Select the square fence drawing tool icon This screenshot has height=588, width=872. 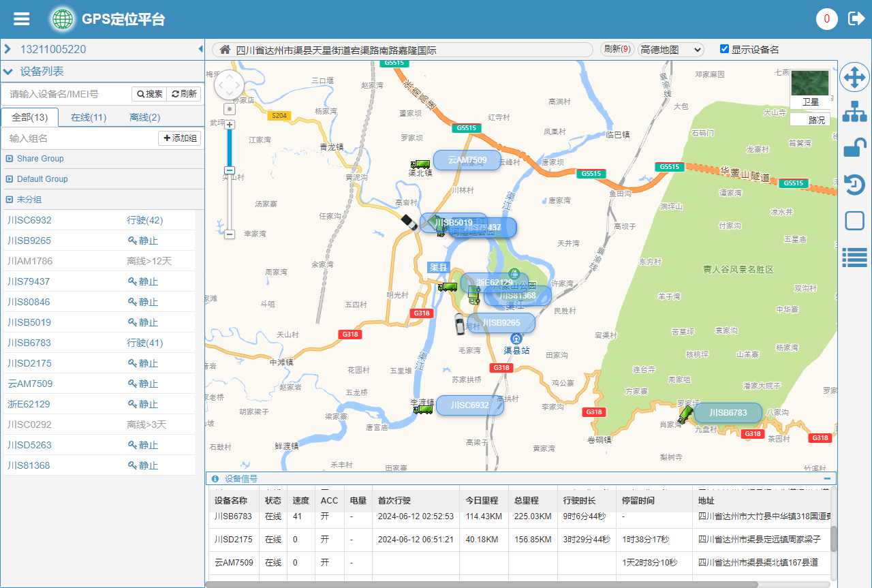coord(854,221)
